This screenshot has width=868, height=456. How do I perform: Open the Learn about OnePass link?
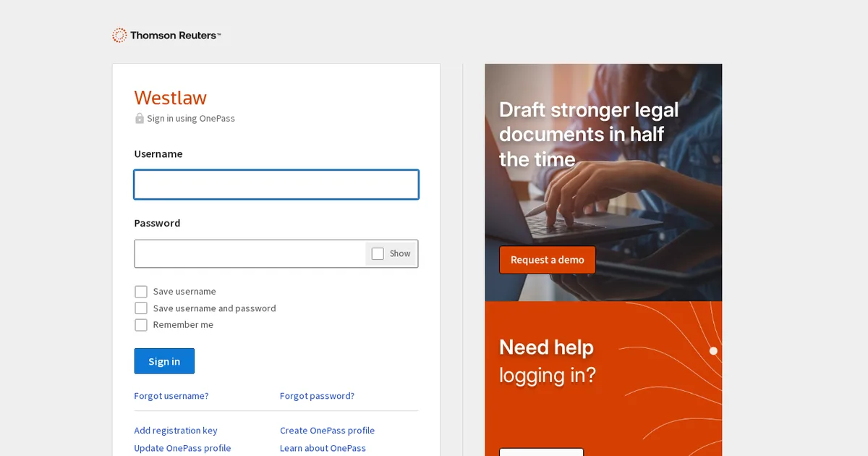coord(323,448)
